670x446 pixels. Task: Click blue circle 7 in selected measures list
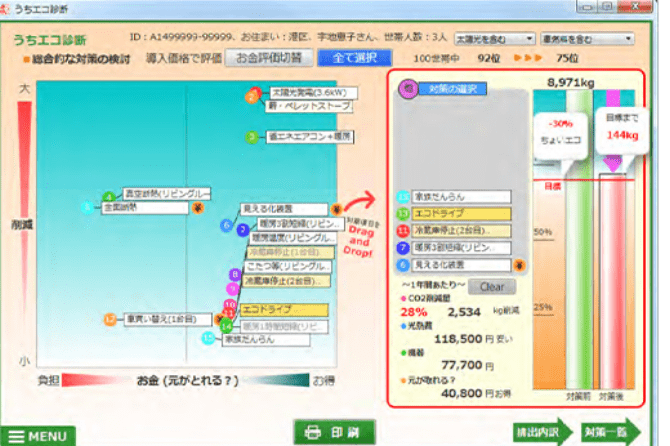(x=403, y=248)
